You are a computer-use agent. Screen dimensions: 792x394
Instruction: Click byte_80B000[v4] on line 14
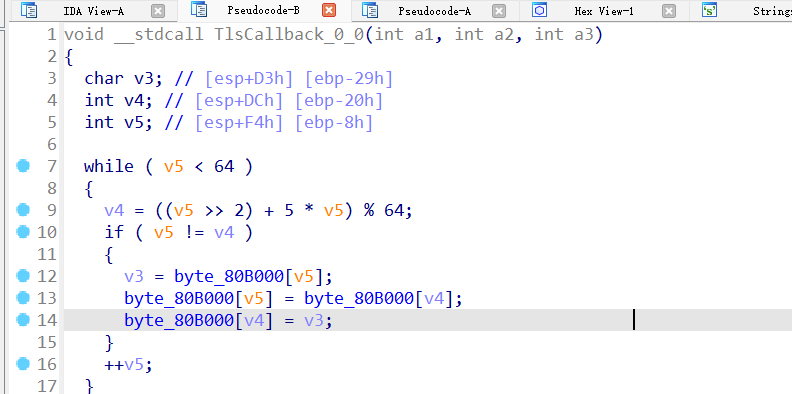coord(199,320)
